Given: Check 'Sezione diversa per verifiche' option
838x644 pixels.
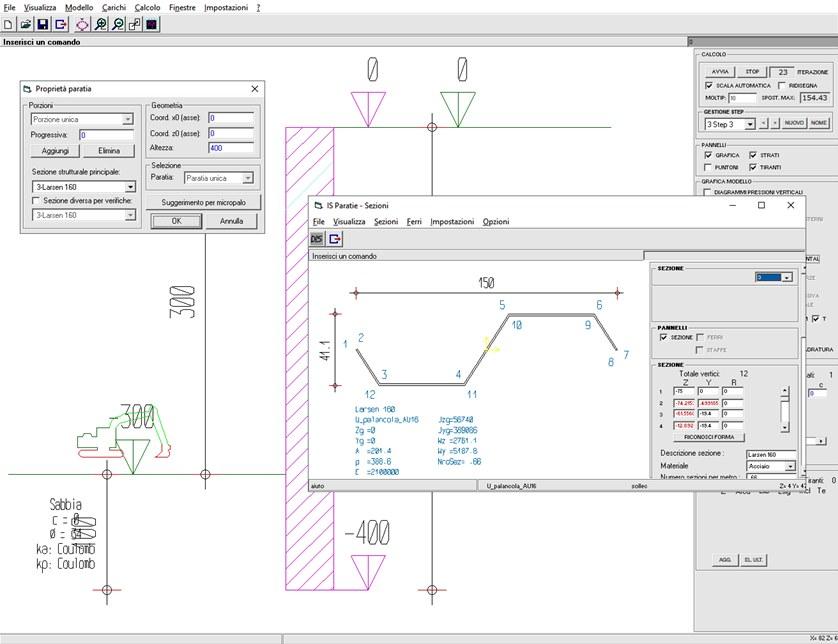Looking at the screenshot, I should pyautogui.click(x=37, y=200).
